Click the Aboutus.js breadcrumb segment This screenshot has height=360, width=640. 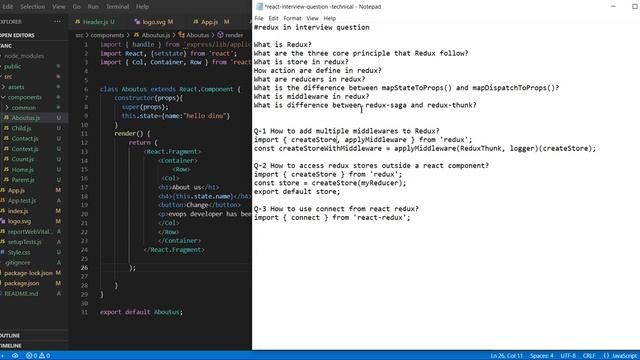click(152, 36)
